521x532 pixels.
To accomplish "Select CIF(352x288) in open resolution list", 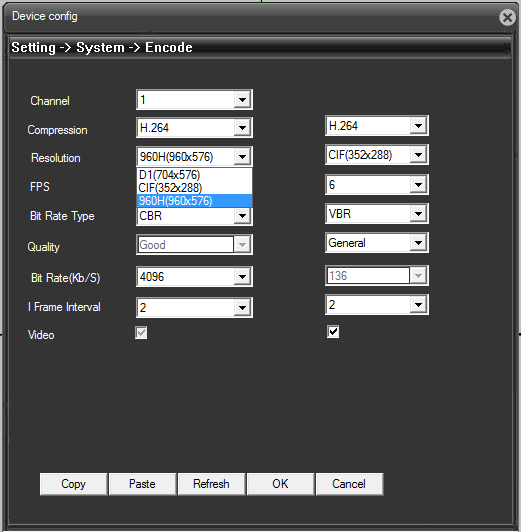I will point(194,188).
